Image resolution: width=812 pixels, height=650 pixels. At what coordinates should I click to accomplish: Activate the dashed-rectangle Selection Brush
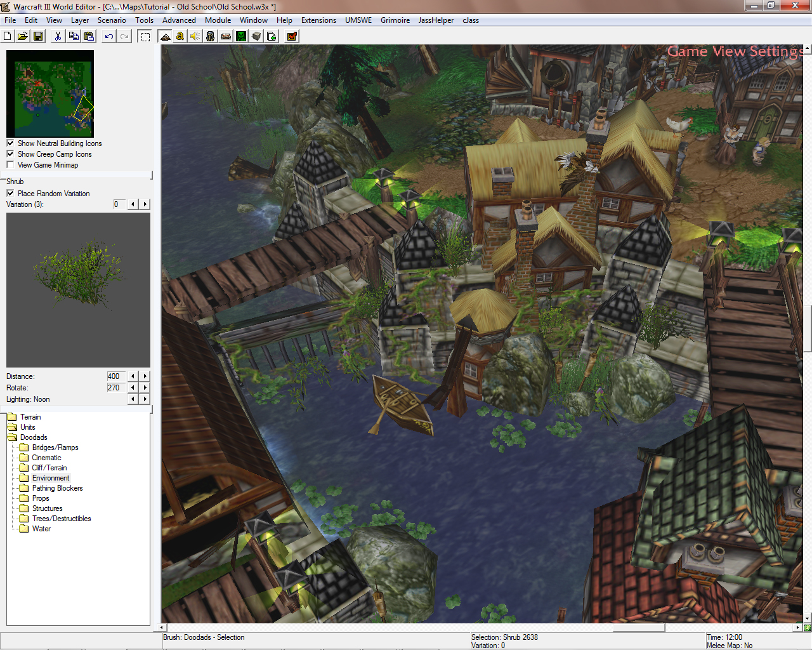(145, 36)
